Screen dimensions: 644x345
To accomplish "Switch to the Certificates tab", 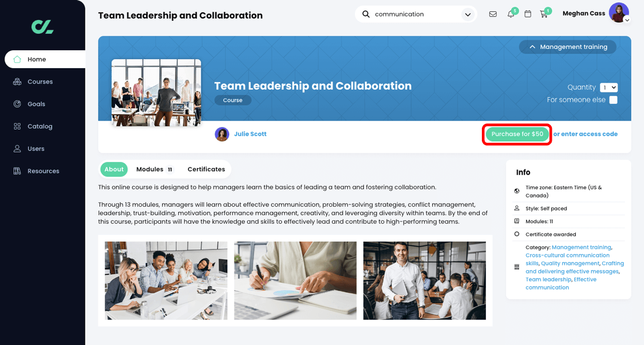I will pyautogui.click(x=206, y=169).
